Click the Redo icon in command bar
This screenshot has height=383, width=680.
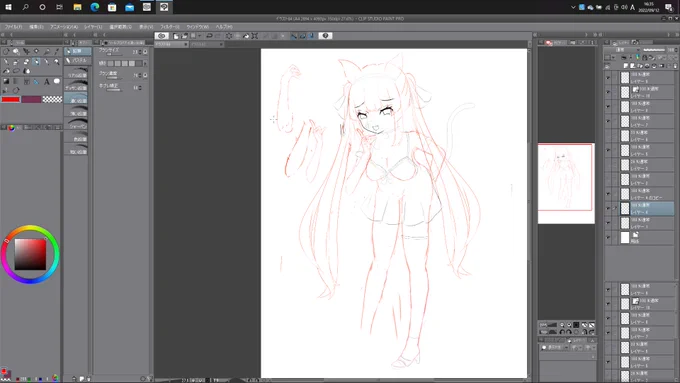click(x=218, y=36)
